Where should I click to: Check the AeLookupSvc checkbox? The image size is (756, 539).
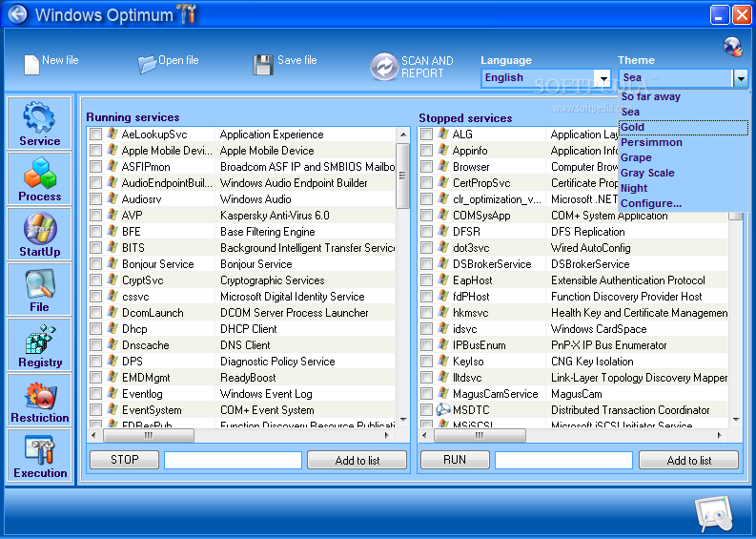click(96, 135)
